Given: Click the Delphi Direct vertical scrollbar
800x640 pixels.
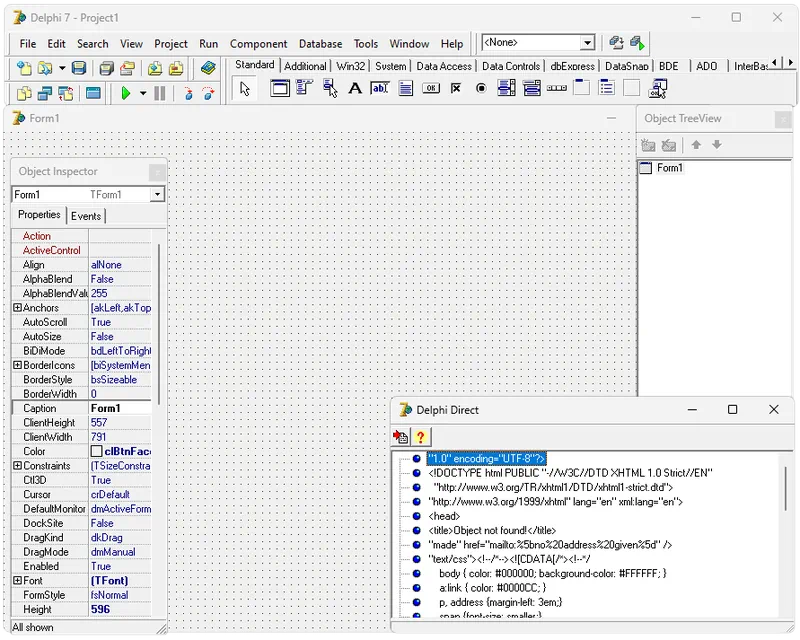Looking at the screenshot, I should tap(786, 487).
